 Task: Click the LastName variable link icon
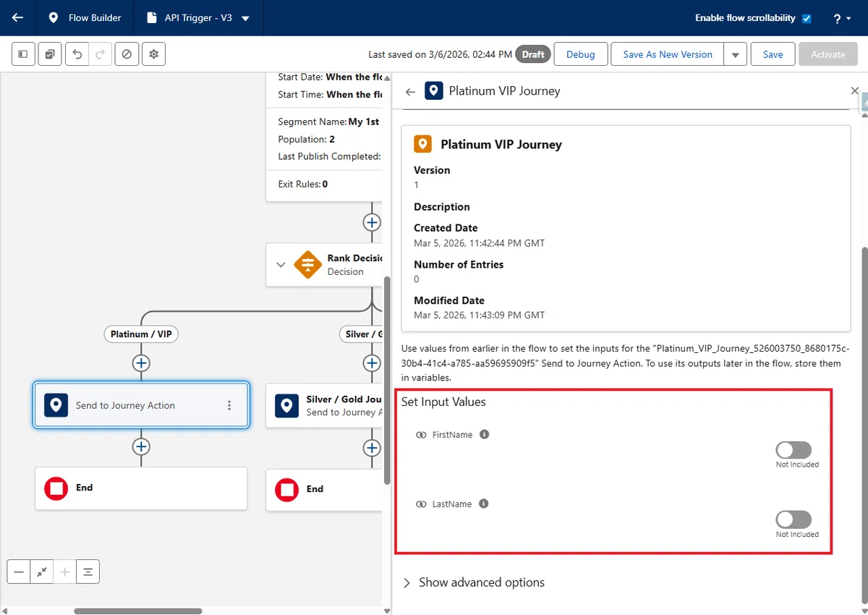click(x=421, y=504)
